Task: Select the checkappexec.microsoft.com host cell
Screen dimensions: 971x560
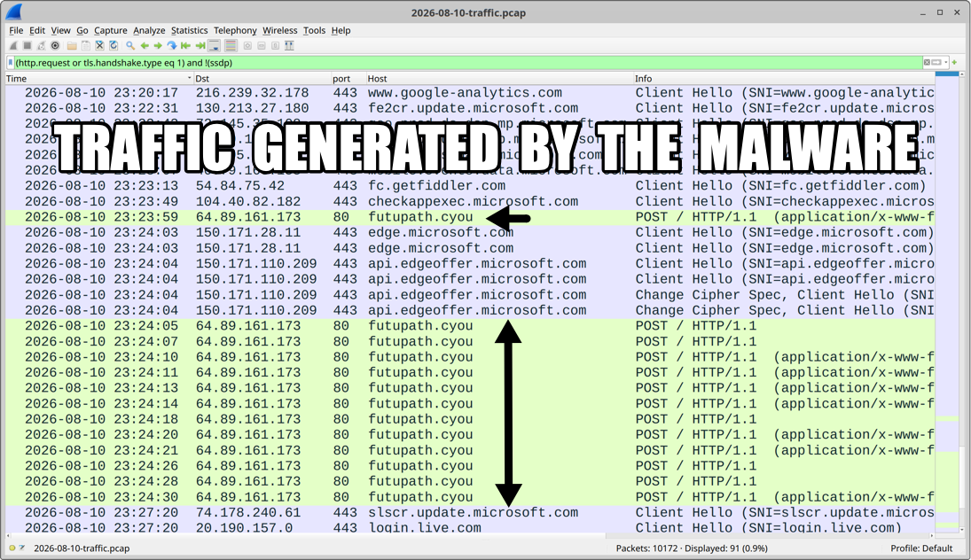Action: click(x=474, y=202)
